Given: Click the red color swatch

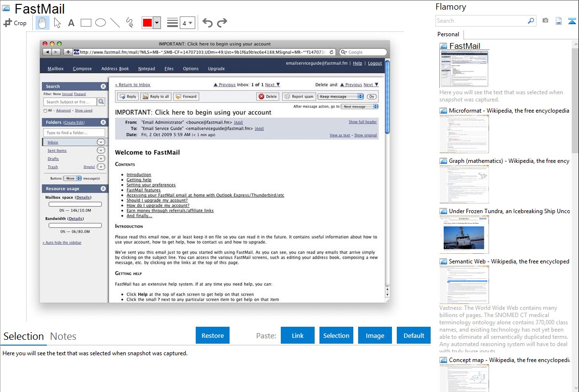Looking at the screenshot, I should tap(147, 23).
